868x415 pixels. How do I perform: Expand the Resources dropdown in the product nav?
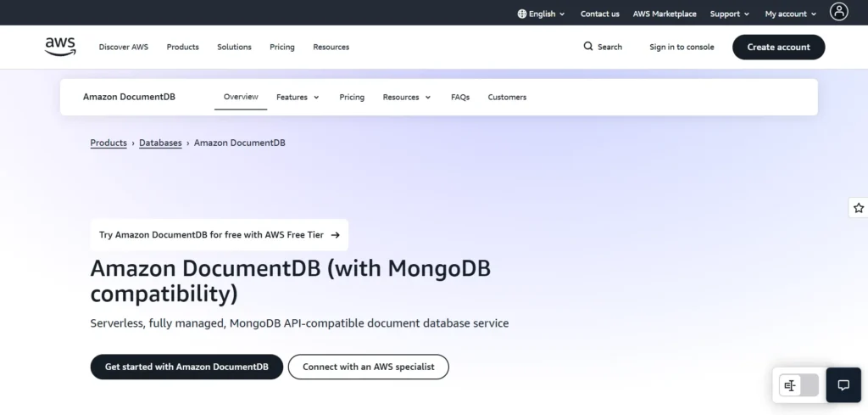[407, 97]
